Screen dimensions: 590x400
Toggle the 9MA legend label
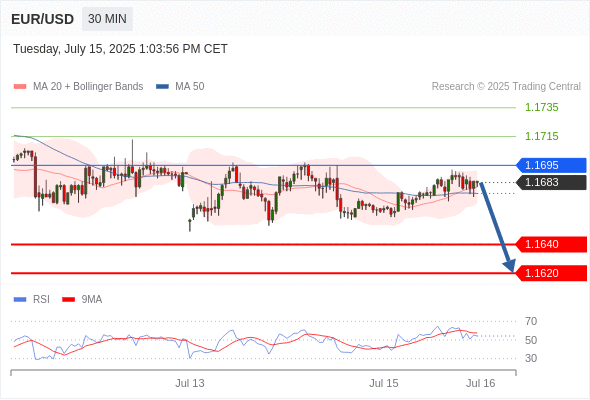[92, 300]
